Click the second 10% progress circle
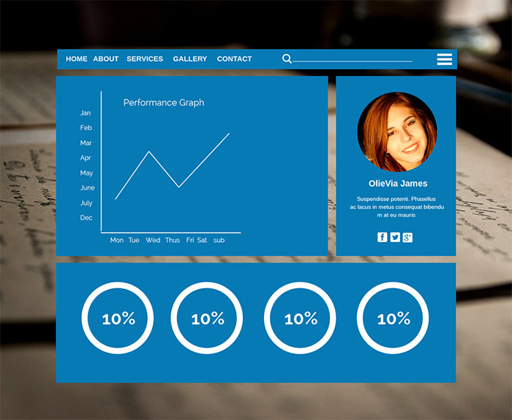This screenshot has height=420, width=512. (207, 318)
